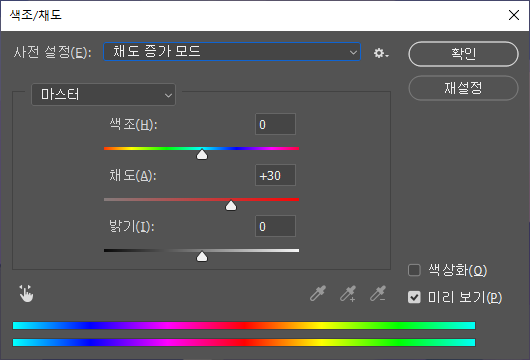Click the 채도 saturation slider handle
Image resolution: width=530 pixels, height=360 pixels.
point(231,205)
